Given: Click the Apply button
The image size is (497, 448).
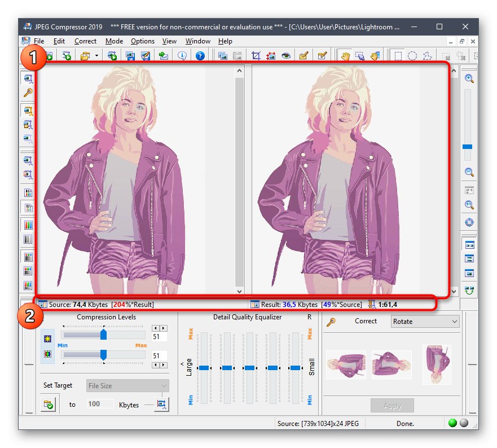Looking at the screenshot, I should click(392, 406).
